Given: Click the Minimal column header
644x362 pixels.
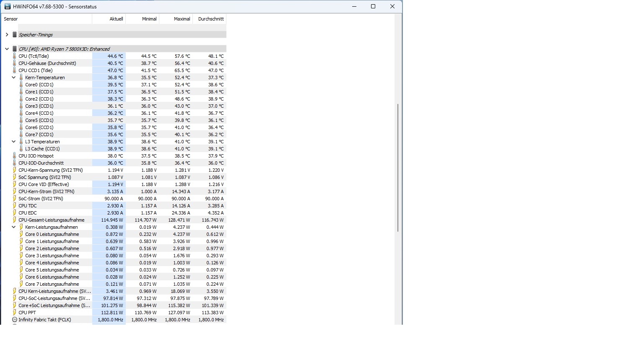Looking at the screenshot, I should point(143,19).
